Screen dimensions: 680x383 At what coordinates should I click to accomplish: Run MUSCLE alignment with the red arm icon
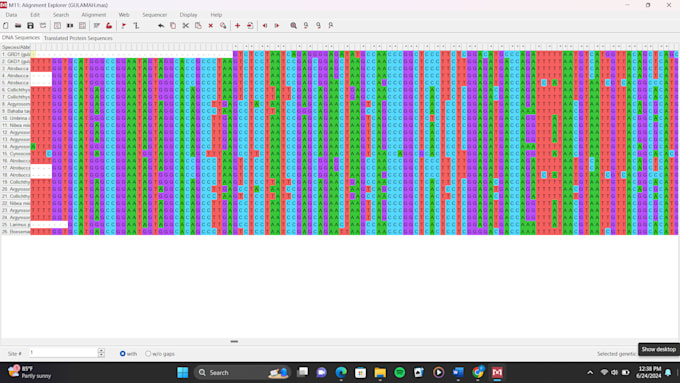click(109, 26)
